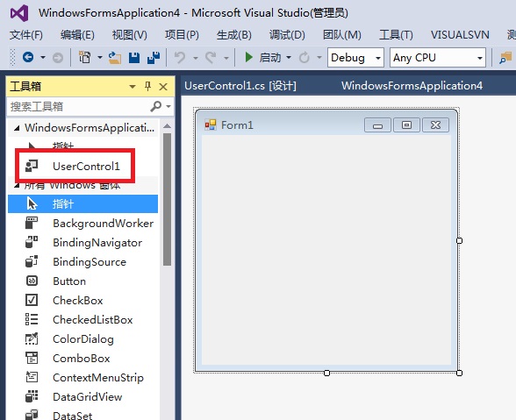The image size is (516, 420).
Task: Open the 生成(B) Build menu
Action: pyautogui.click(x=233, y=34)
